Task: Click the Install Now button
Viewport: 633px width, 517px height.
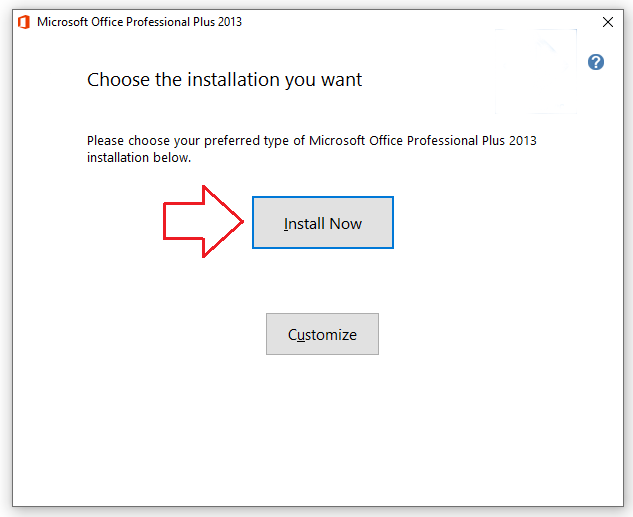Action: pos(322,223)
